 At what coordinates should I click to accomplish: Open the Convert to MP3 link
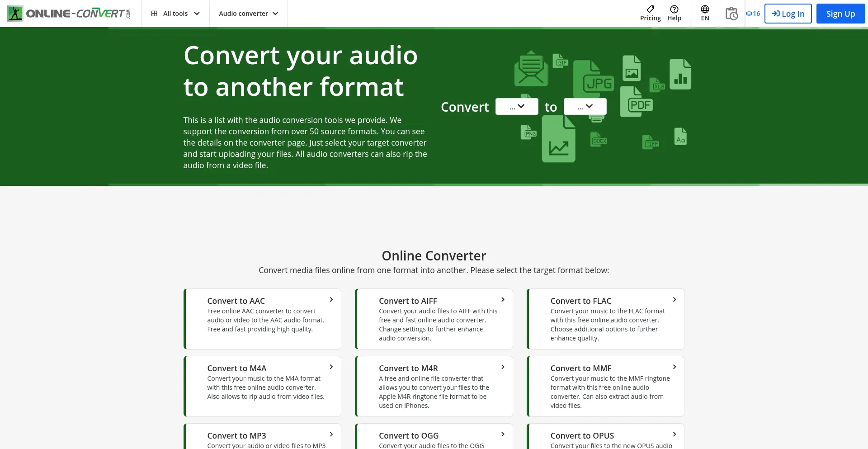236,435
